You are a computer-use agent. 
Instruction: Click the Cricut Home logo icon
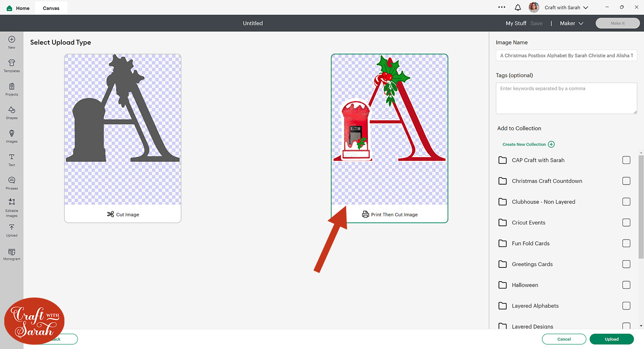coord(9,8)
